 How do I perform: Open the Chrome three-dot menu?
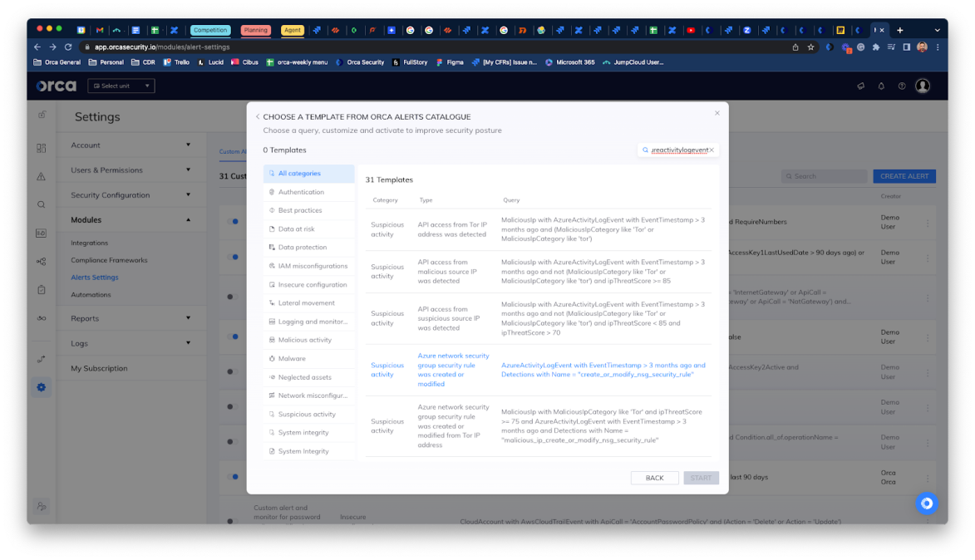pyautogui.click(x=938, y=47)
